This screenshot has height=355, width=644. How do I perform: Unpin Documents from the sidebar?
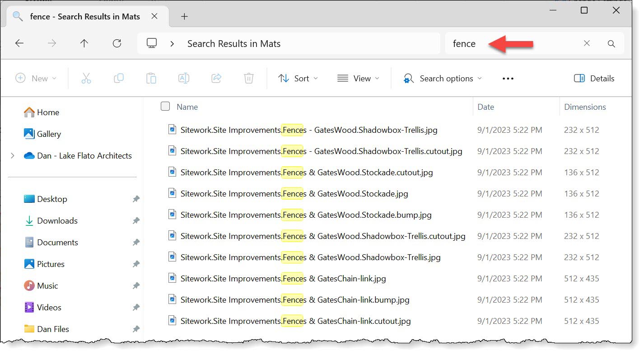[136, 242]
